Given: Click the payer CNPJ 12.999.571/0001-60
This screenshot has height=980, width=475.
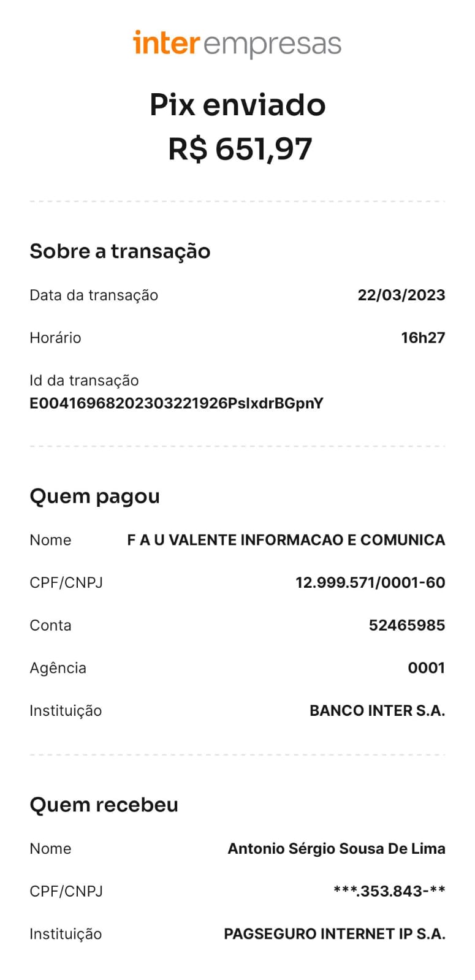Looking at the screenshot, I should 370,583.
